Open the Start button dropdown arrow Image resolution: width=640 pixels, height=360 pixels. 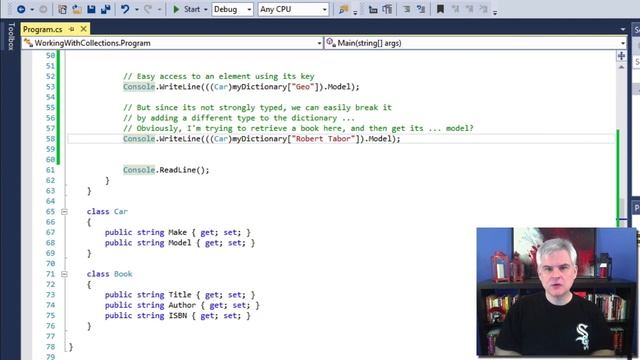click(206, 9)
